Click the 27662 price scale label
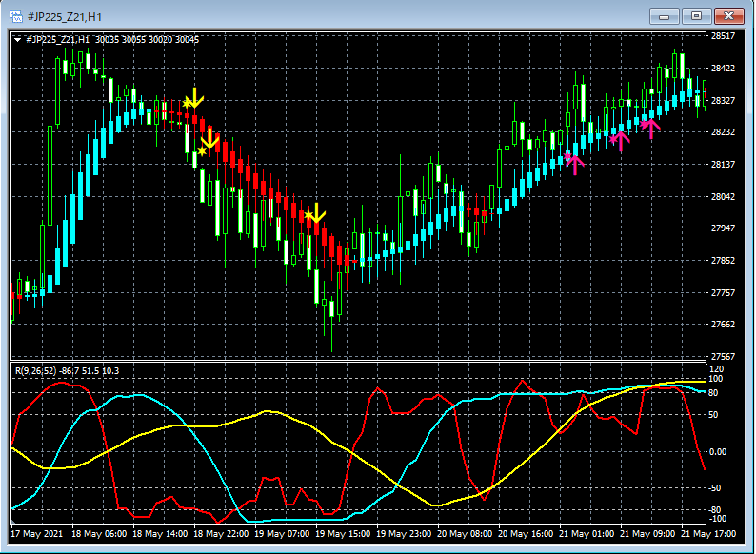This screenshot has height=554, width=756. 723,324
